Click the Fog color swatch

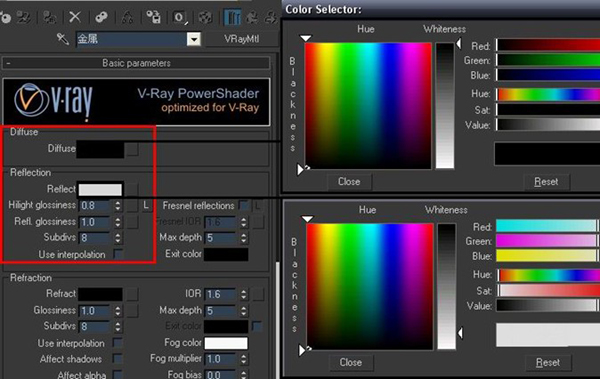[226, 343]
